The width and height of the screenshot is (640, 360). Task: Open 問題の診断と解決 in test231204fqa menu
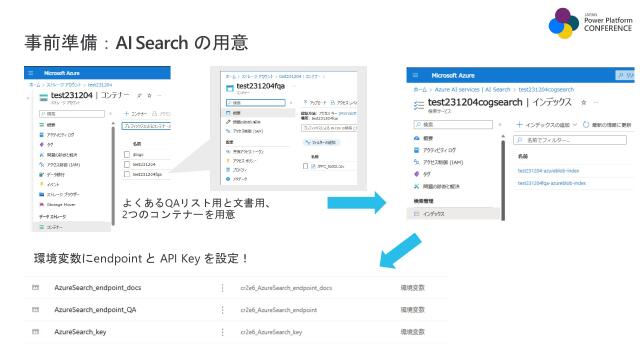247,122
